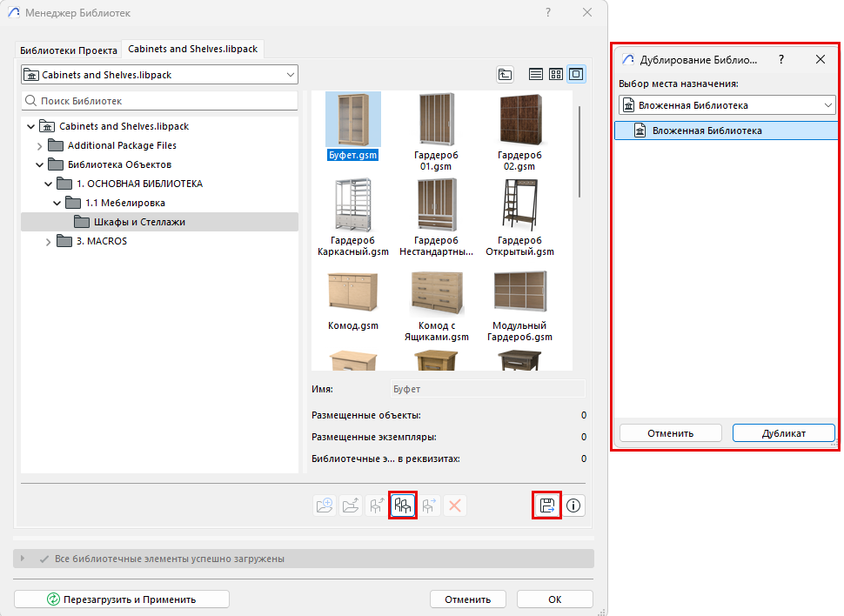Click the help question mark in Library Manager title
Image resolution: width=844 pixels, height=616 pixels.
(548, 12)
